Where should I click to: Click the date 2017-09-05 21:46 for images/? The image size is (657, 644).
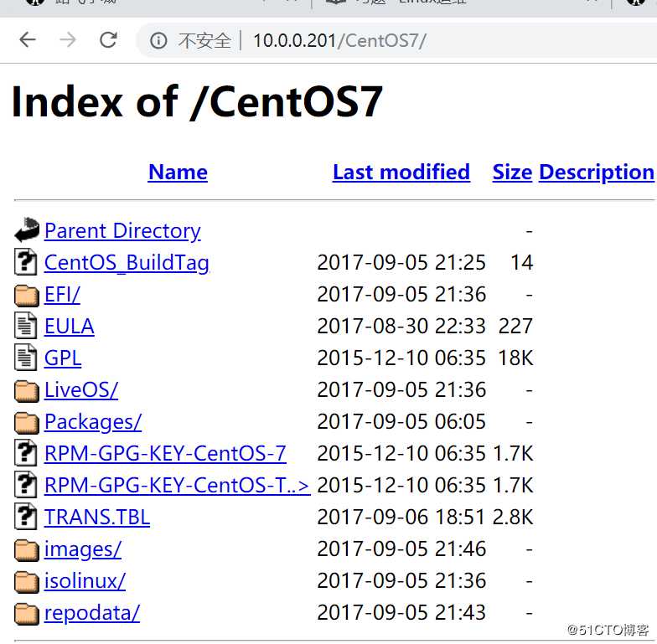pos(401,549)
